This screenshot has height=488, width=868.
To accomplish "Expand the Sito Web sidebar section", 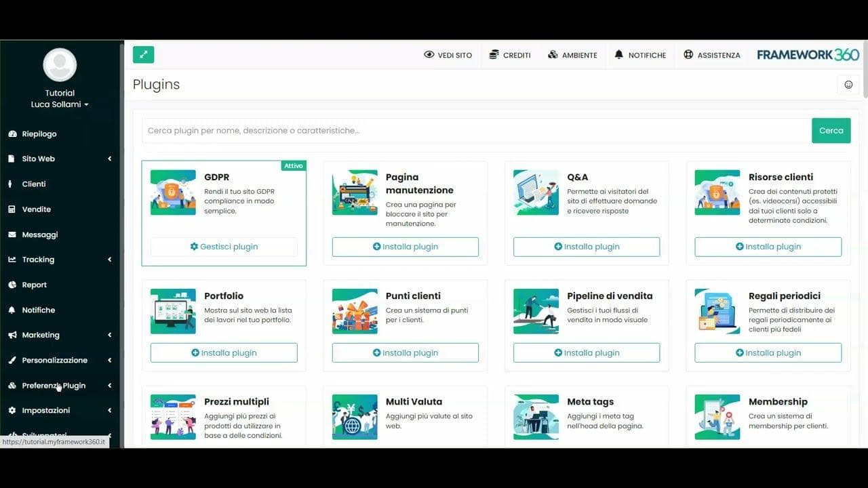I will [x=108, y=159].
